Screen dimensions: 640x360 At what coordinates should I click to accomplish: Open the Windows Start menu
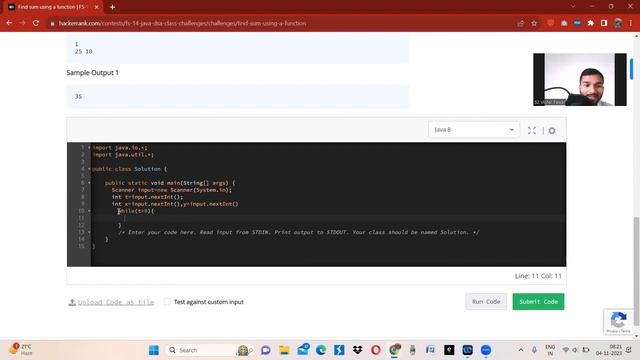coord(154,350)
